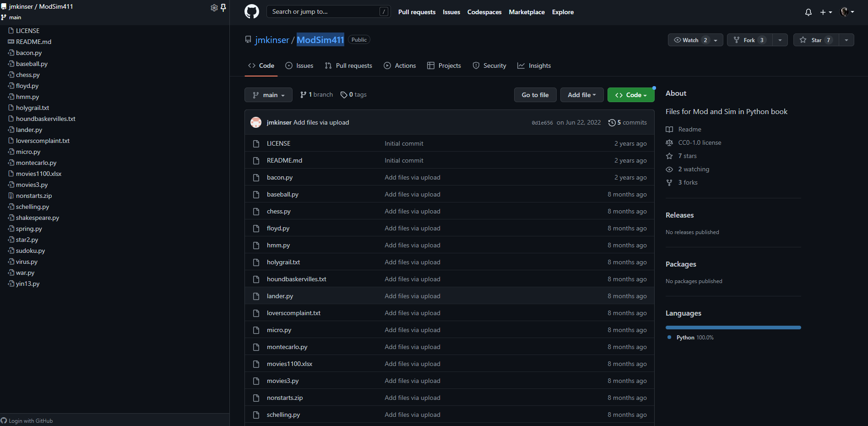The image size is (868, 426).
Task: Open the Insights tab
Action: click(x=534, y=66)
